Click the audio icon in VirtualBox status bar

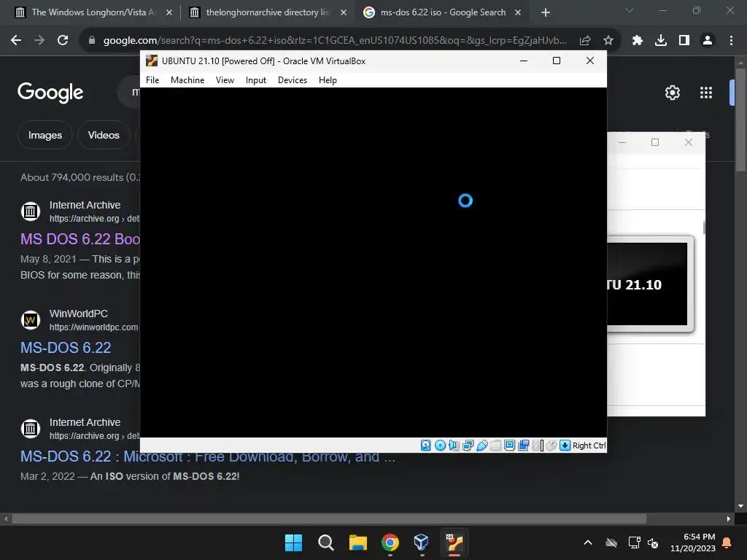[454, 446]
